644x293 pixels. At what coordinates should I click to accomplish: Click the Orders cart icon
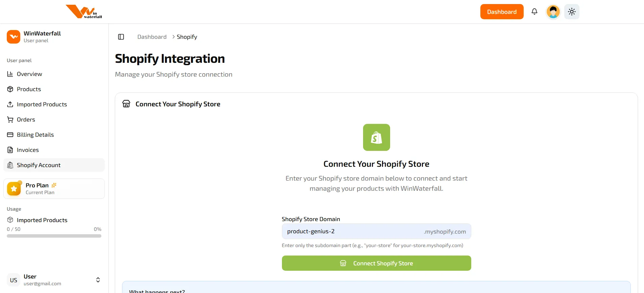10,119
